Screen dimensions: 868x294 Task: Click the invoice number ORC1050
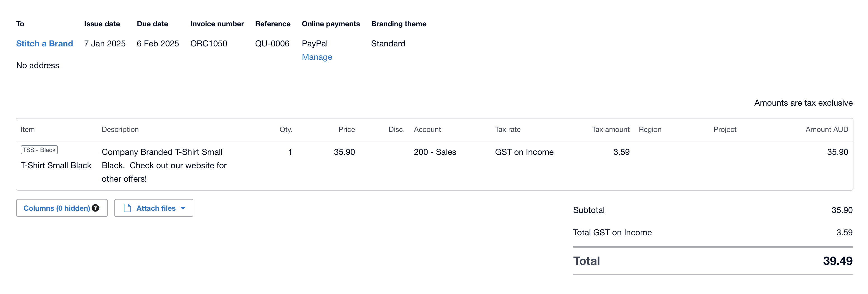point(209,43)
